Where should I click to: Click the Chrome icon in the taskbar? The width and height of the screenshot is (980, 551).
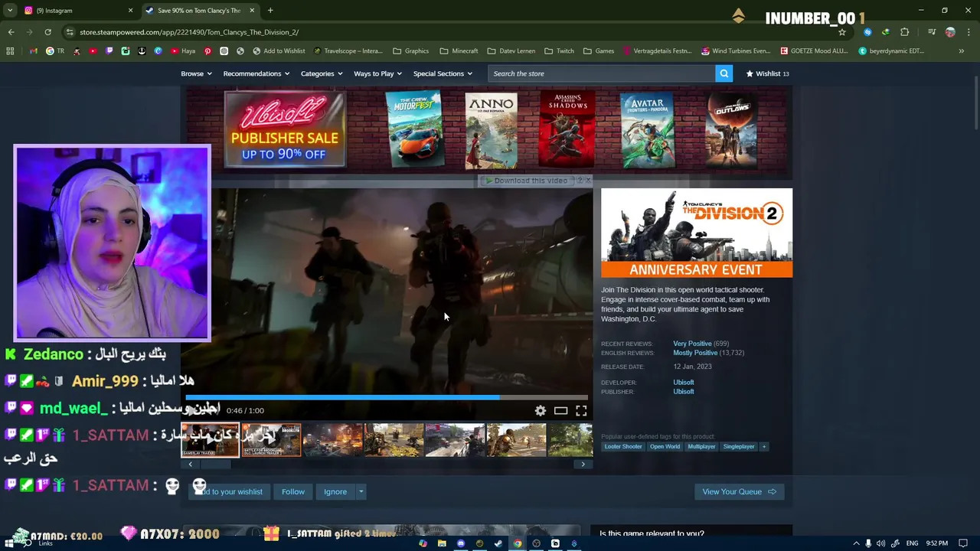pyautogui.click(x=518, y=543)
